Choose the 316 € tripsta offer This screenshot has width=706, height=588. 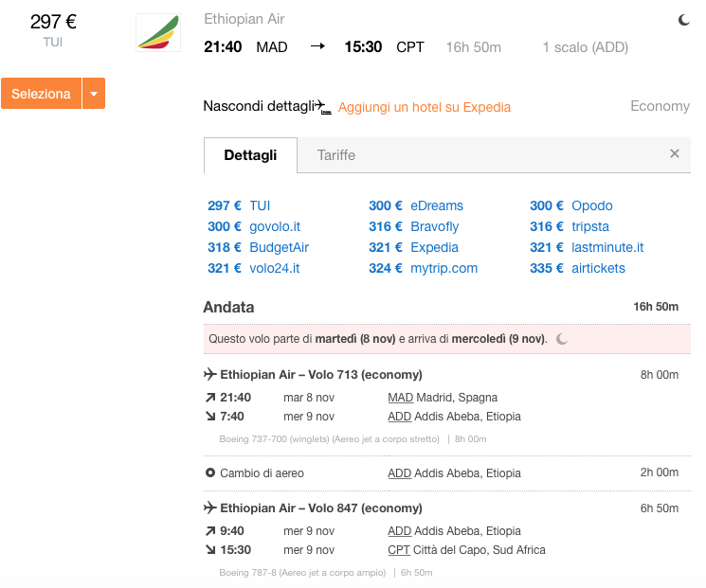tap(570, 226)
